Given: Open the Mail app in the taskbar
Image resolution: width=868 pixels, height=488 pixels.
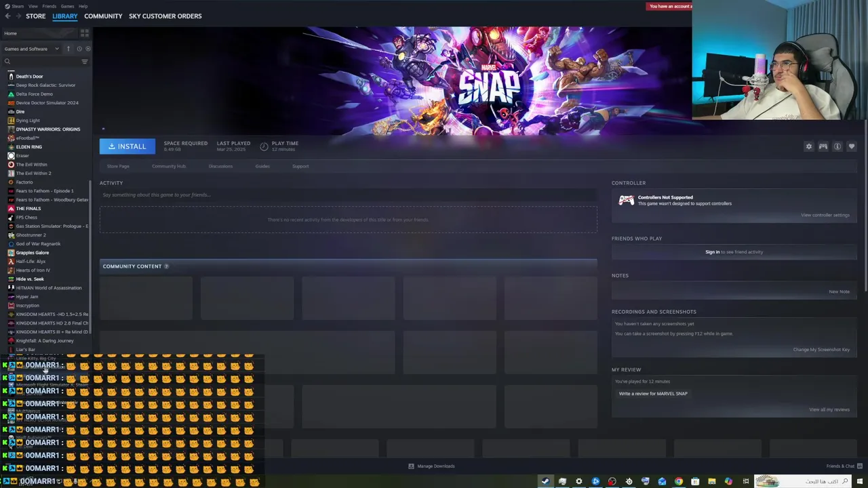Looking at the screenshot, I should (662, 481).
